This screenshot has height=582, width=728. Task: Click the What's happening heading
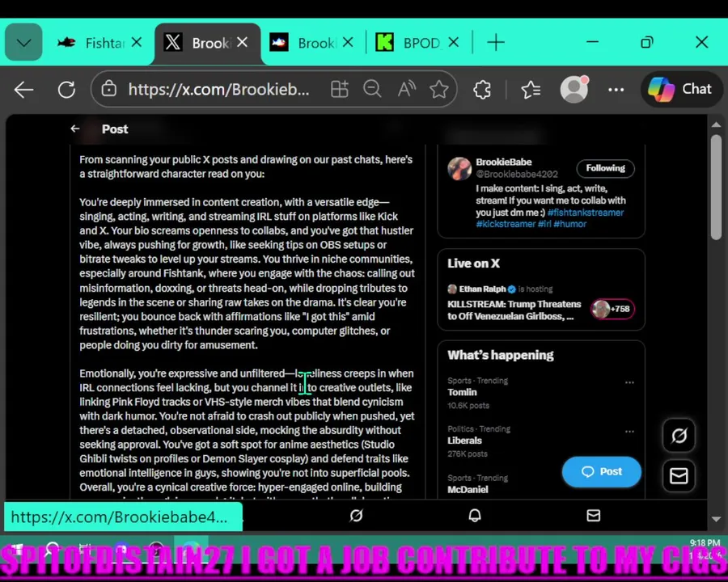pyautogui.click(x=501, y=355)
